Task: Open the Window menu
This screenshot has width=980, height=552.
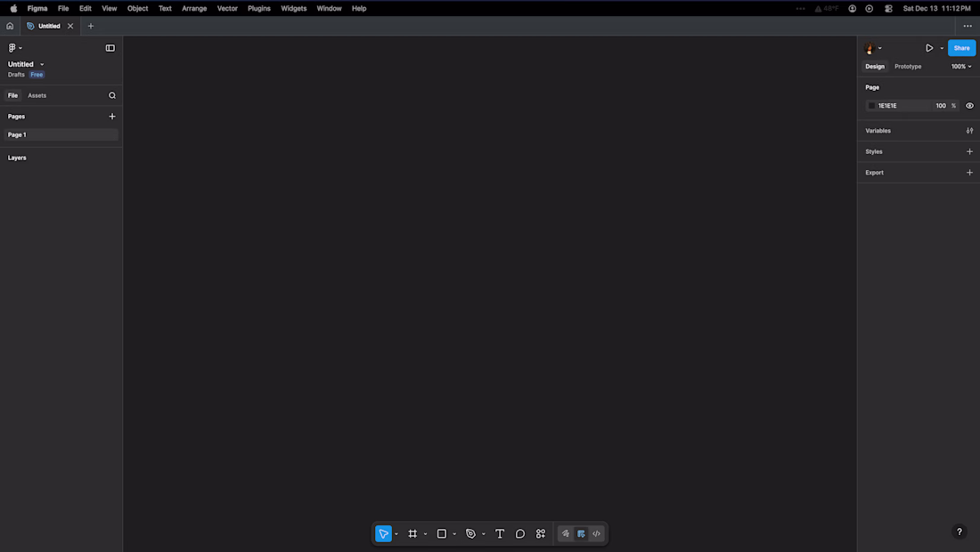Action: point(329,9)
